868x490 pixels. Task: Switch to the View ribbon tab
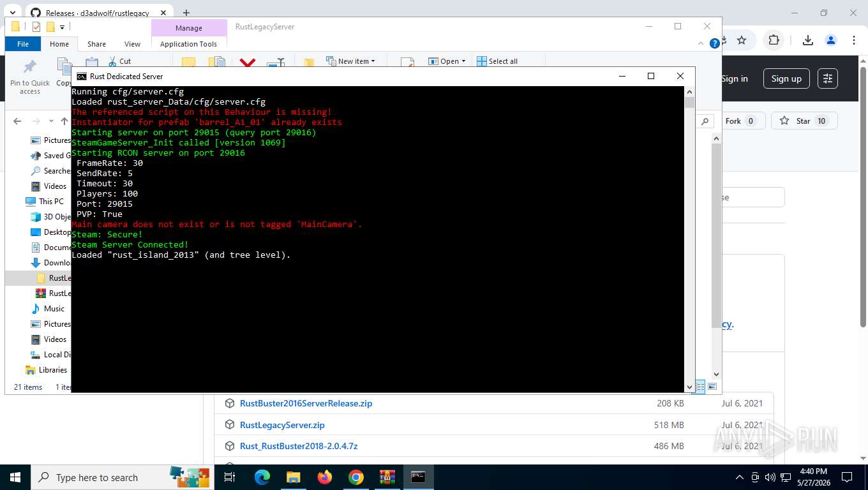point(132,44)
